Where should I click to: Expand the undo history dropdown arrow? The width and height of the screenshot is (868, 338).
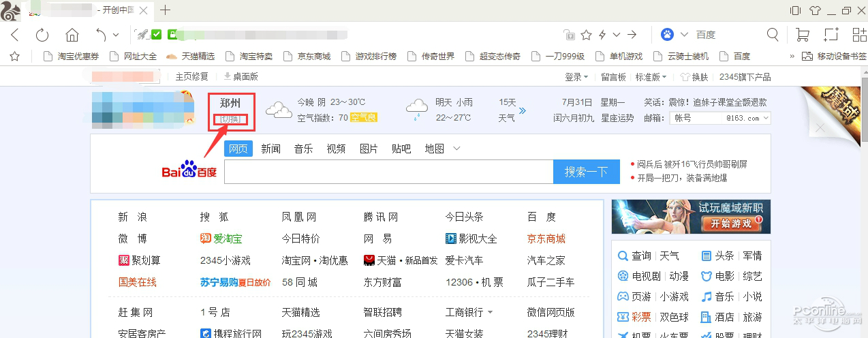coord(116,35)
